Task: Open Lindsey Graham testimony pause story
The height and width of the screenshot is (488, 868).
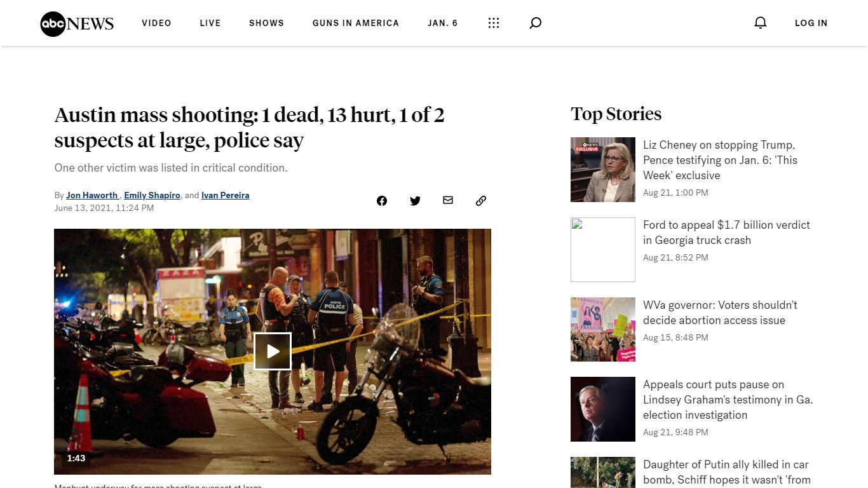Action: 728,400
